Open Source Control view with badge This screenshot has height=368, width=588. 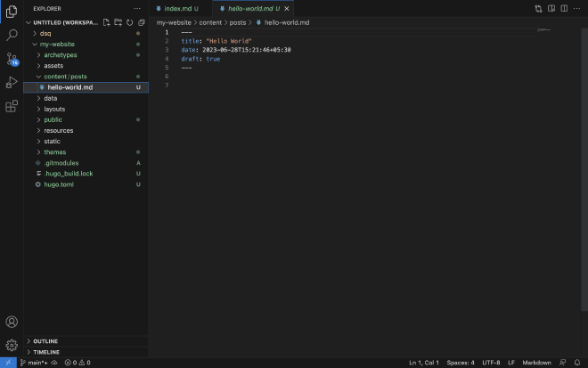[12, 59]
